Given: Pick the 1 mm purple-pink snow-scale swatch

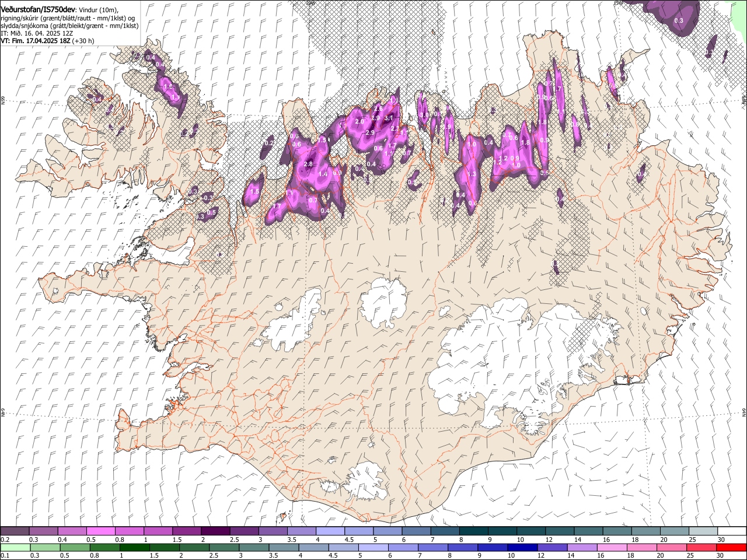Looking at the screenshot, I should pos(158,531).
